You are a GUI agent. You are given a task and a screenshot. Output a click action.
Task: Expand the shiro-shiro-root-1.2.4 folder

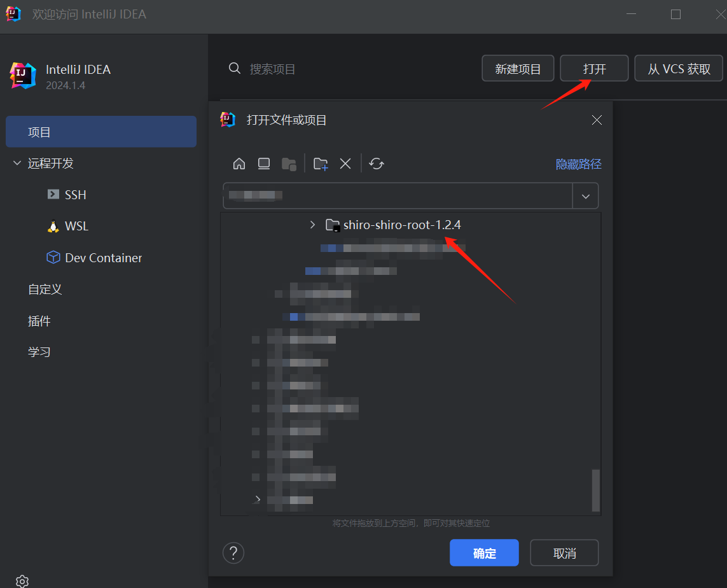tap(312, 225)
